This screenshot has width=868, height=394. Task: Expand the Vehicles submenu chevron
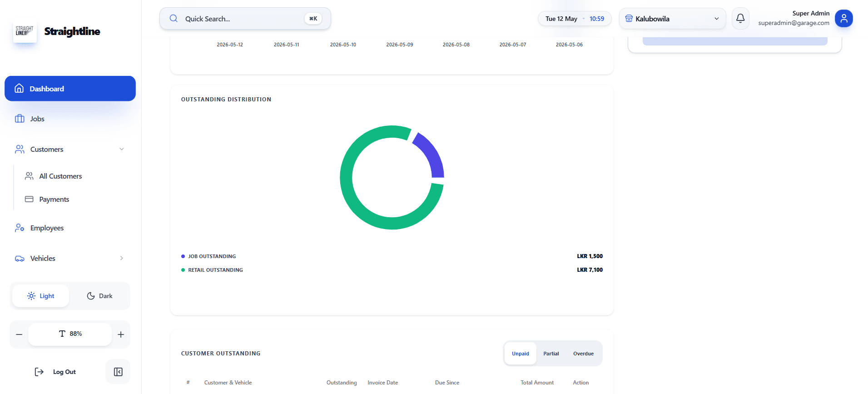click(x=122, y=258)
